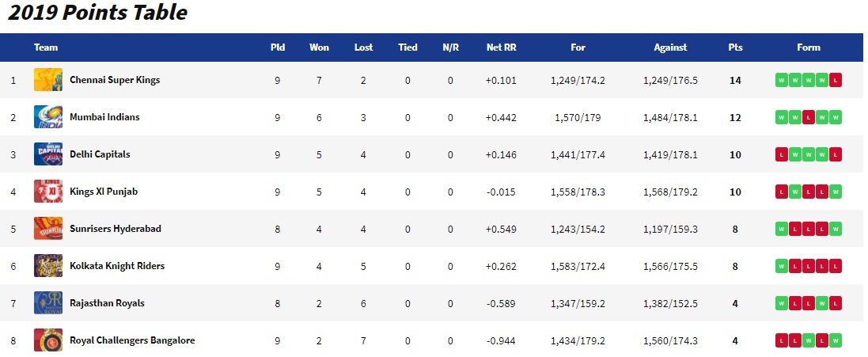This screenshot has width=868, height=357.
Task: Click the Won column header
Action: 319,47
